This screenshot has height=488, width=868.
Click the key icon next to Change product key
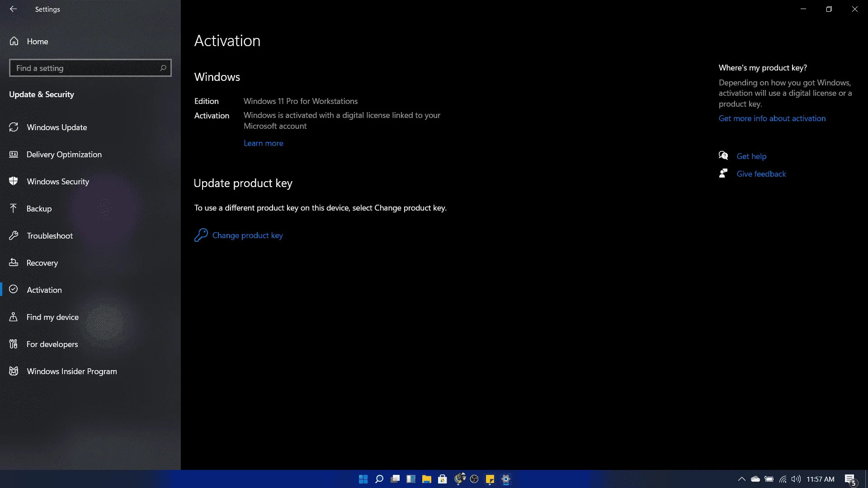click(201, 235)
